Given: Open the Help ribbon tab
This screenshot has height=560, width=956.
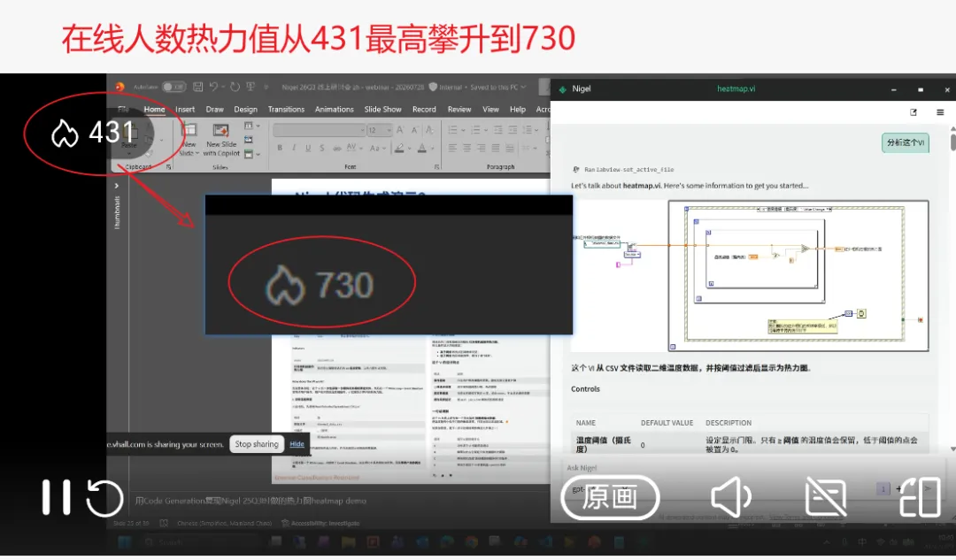Looking at the screenshot, I should (x=518, y=110).
